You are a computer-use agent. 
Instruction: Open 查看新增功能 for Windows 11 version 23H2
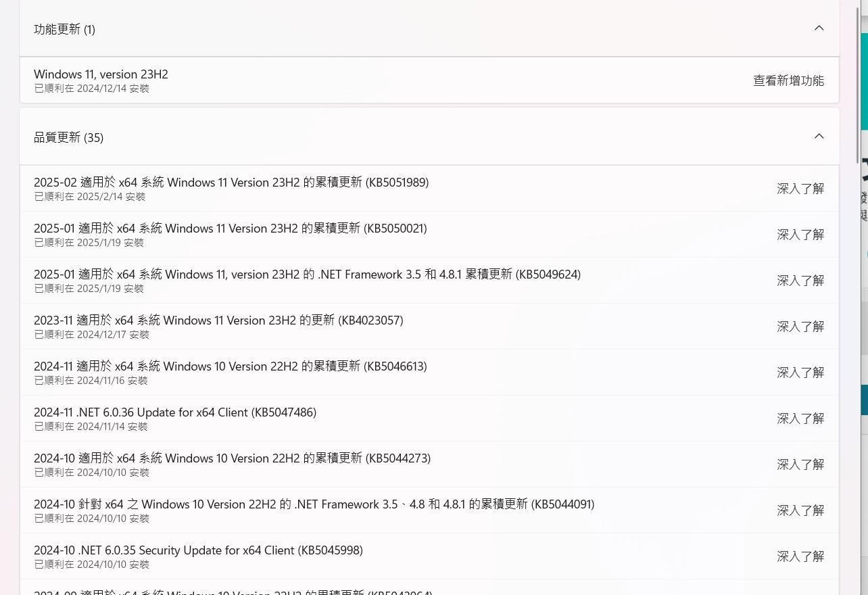point(788,80)
